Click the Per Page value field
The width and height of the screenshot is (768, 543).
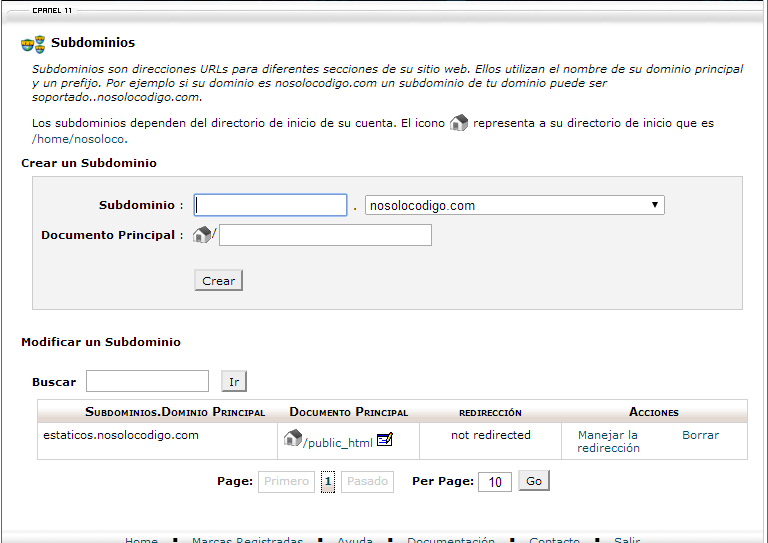pyautogui.click(x=495, y=482)
